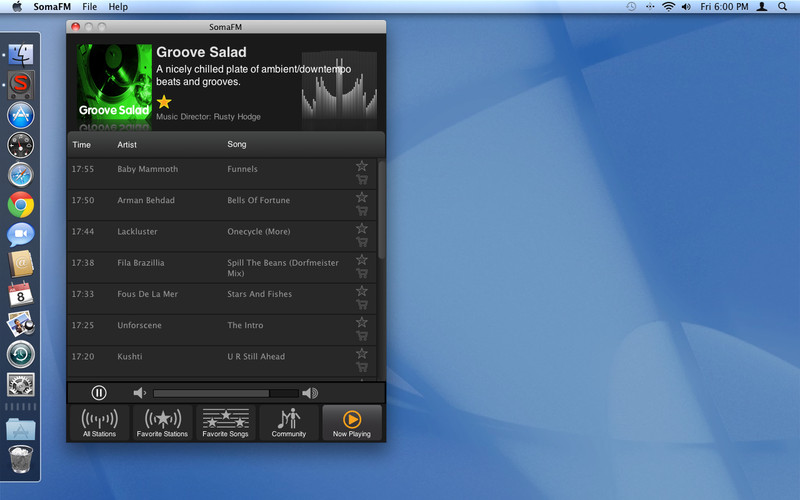This screenshot has width=800, height=500.
Task: Click the loud volume speaker icon
Action: pyautogui.click(x=310, y=392)
